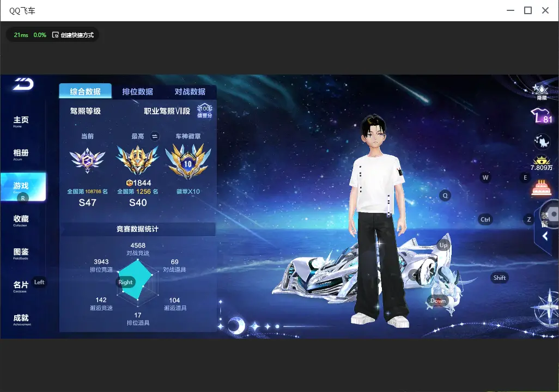Click the 21ms latency indicator
Screen dimensions: 559x392
pyautogui.click(x=21, y=35)
